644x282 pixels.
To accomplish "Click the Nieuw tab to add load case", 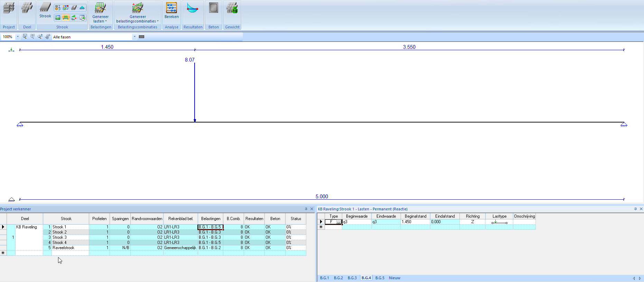I will pos(394,278).
